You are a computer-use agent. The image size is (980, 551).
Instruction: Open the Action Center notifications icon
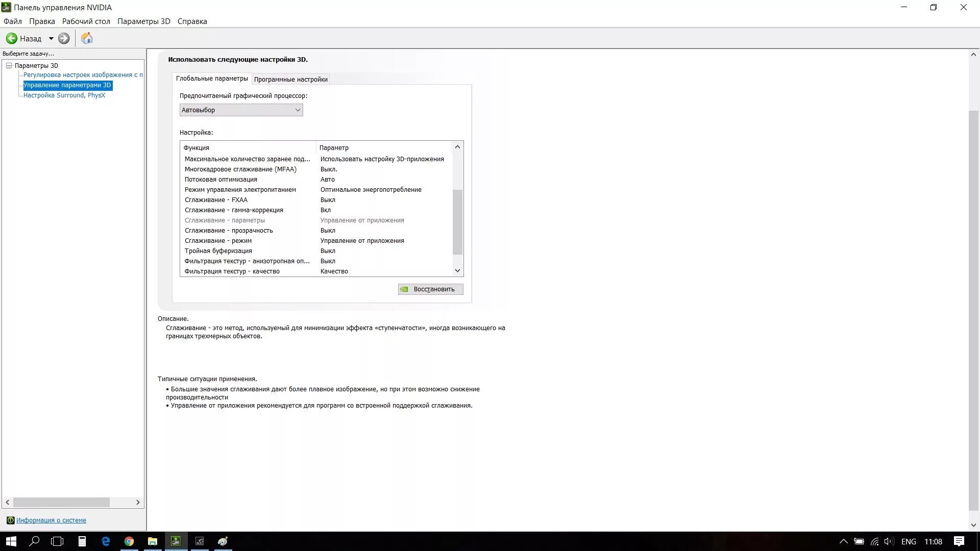click(959, 541)
